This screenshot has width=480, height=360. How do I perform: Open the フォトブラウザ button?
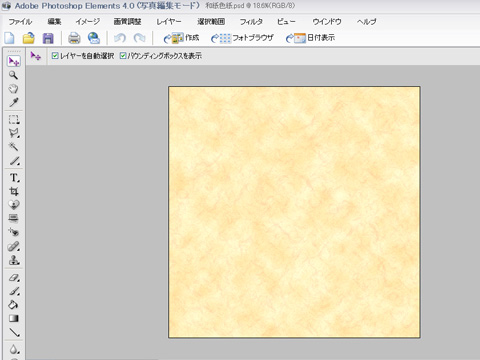[x=242, y=38]
